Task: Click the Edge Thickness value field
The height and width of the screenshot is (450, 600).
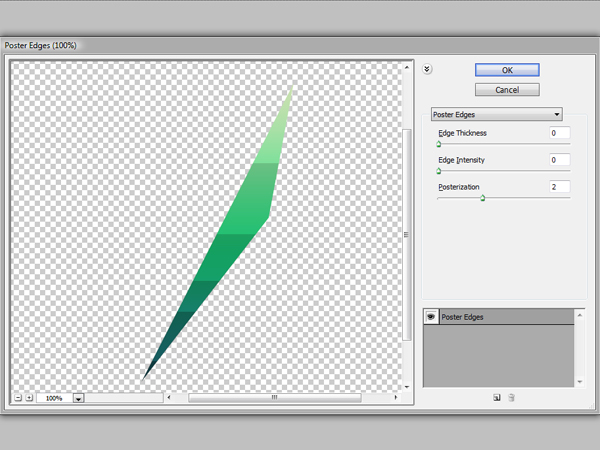Action: coord(559,133)
